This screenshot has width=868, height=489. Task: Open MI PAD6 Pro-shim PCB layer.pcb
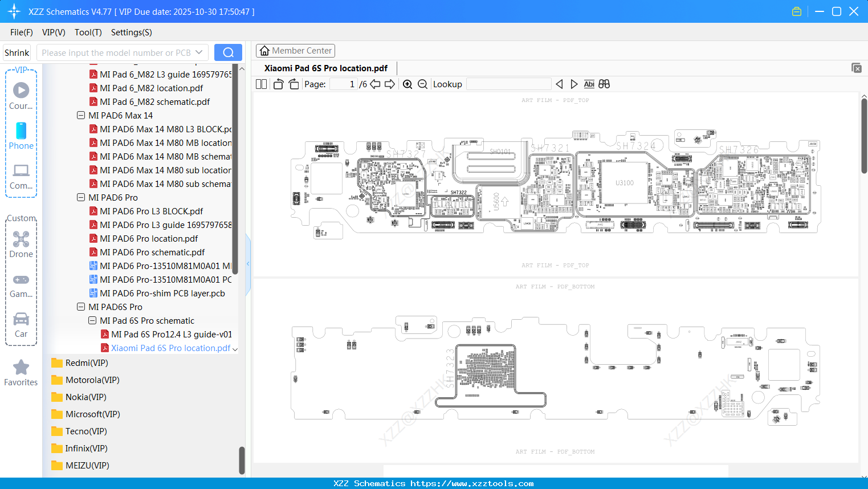pos(157,294)
